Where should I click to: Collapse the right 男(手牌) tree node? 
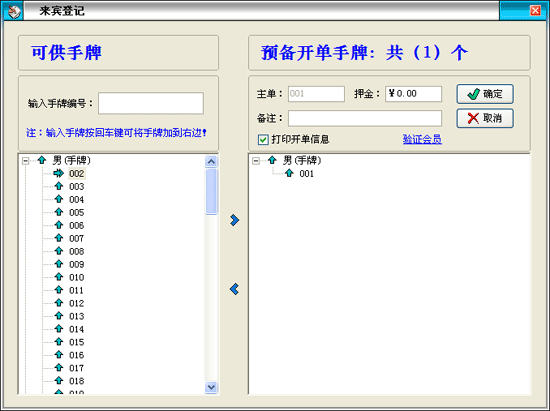coord(256,161)
